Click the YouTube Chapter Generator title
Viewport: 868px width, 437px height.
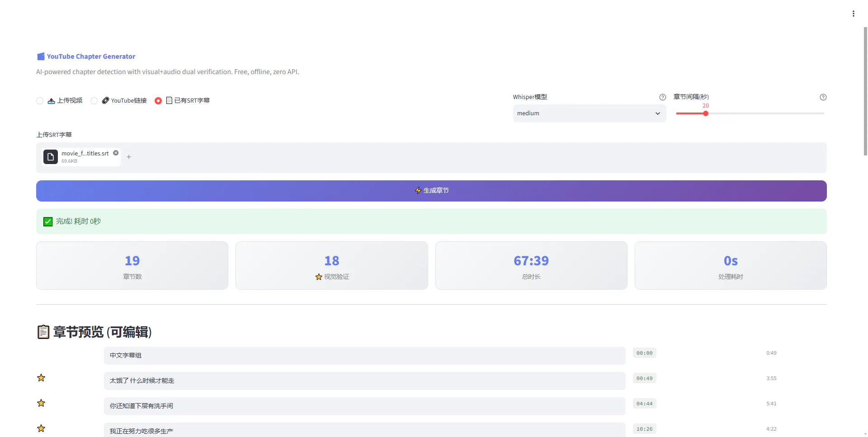(x=91, y=56)
